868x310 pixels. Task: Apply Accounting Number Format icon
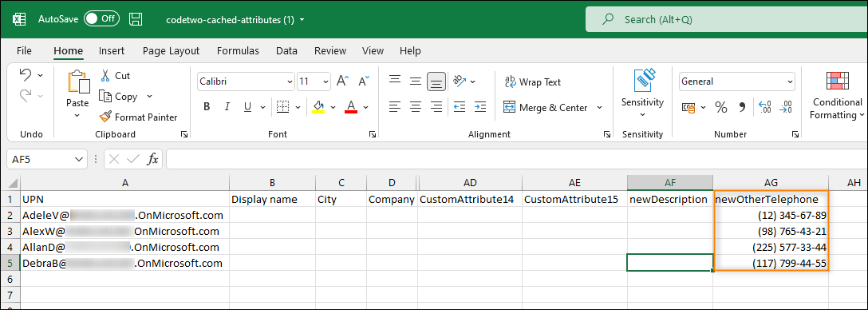coord(689,108)
